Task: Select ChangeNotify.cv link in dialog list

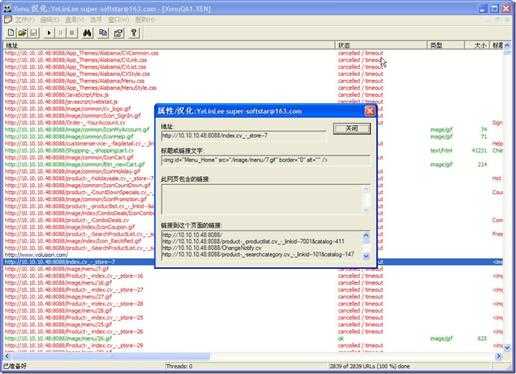Action: pos(212,248)
